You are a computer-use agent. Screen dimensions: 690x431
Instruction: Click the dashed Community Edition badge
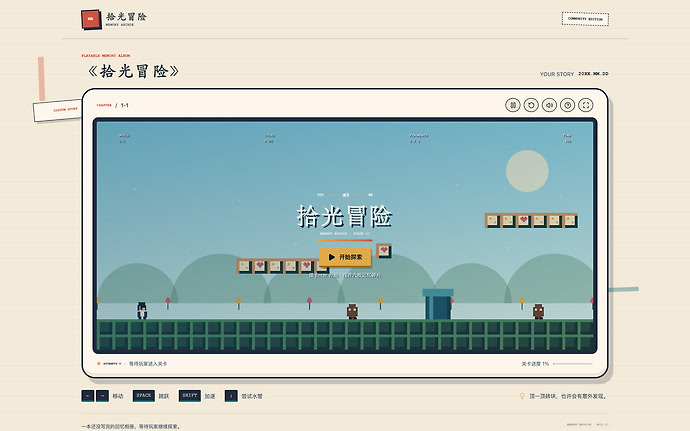coord(585,19)
